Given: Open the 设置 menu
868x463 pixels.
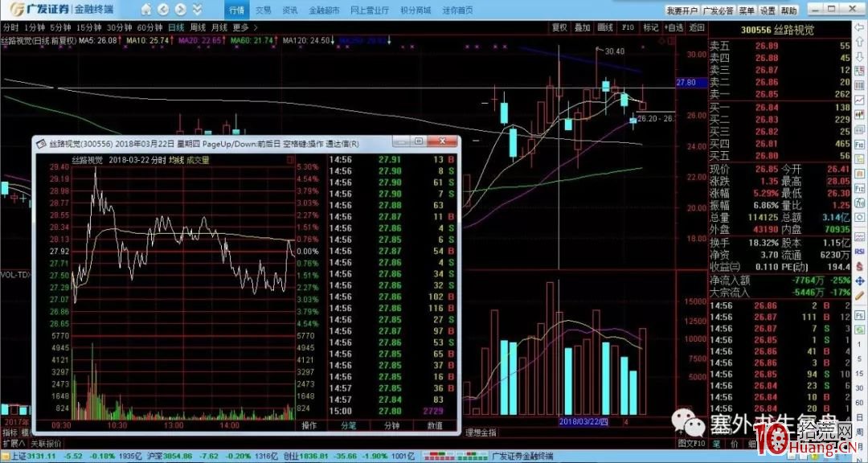Looking at the screenshot, I should pos(768,10).
